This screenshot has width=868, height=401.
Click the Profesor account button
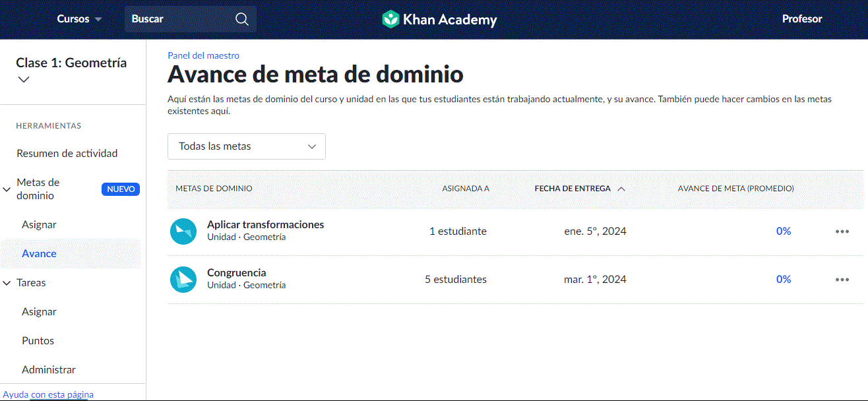tap(802, 19)
